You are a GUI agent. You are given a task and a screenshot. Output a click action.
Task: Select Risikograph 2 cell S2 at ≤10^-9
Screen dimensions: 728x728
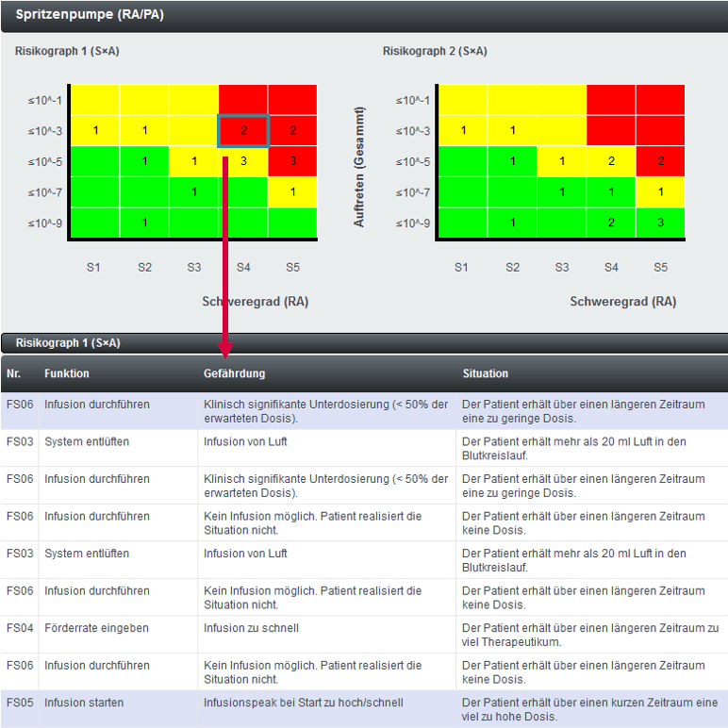point(512,223)
